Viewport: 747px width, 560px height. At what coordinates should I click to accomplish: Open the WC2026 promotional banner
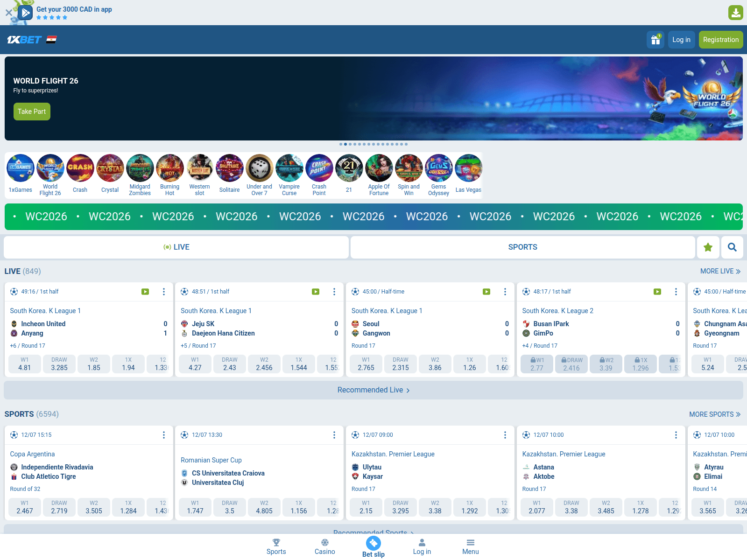click(x=373, y=217)
